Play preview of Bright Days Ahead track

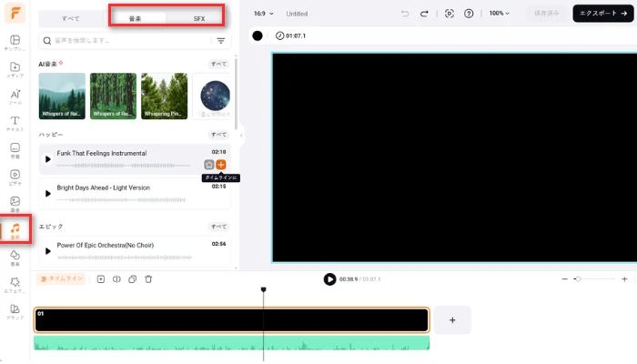48,193
